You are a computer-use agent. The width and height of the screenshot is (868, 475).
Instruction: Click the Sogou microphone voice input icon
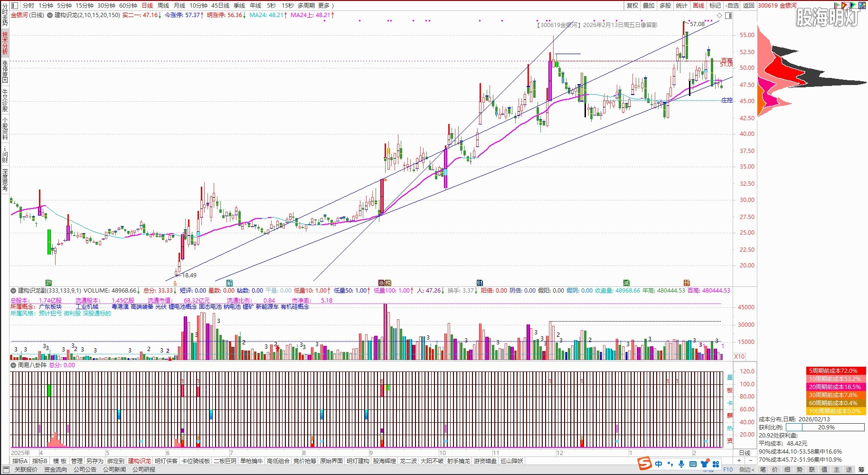tap(681, 464)
